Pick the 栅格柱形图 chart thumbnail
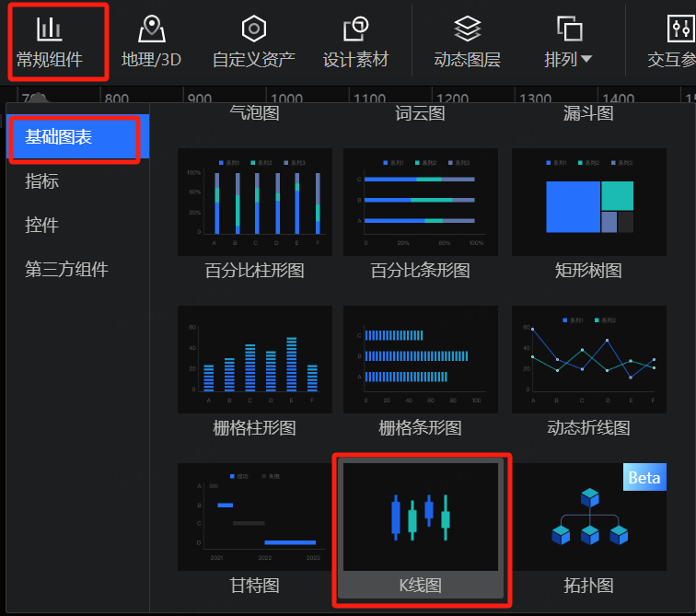The width and height of the screenshot is (696, 616). (x=254, y=360)
